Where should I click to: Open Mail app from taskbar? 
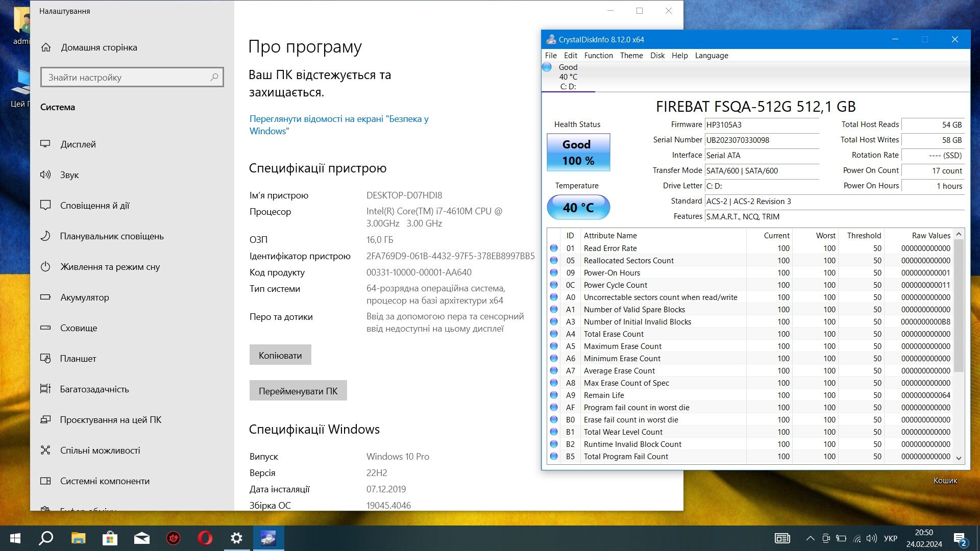click(141, 538)
